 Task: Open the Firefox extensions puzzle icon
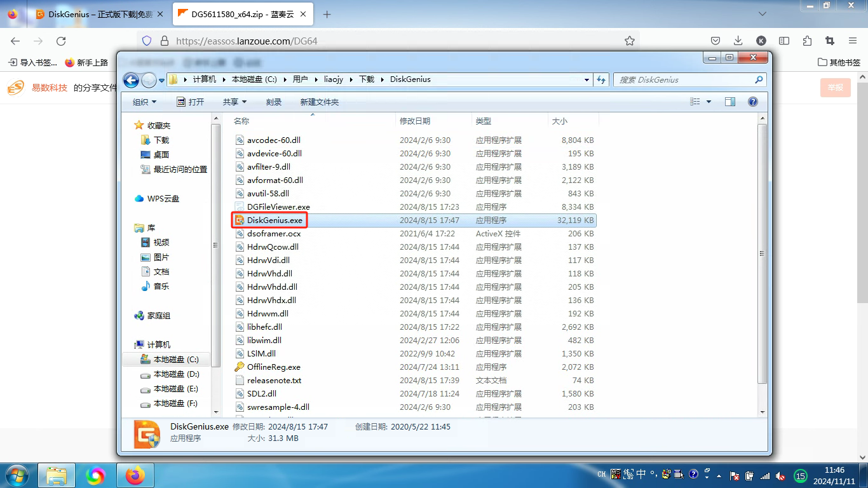click(807, 41)
